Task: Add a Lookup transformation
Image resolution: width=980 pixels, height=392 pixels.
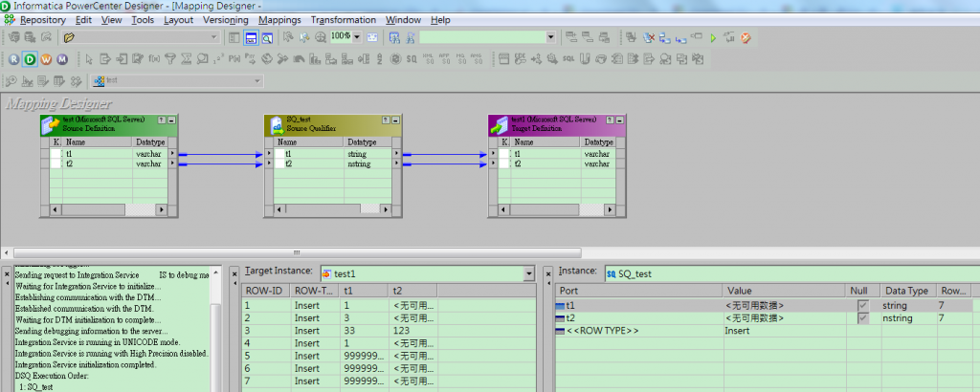Action: point(203,59)
